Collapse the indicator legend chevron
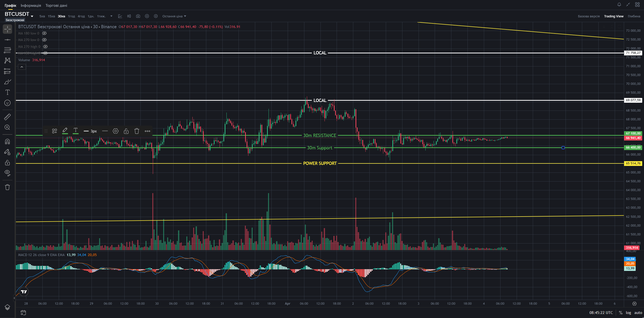 pyautogui.click(x=22, y=67)
